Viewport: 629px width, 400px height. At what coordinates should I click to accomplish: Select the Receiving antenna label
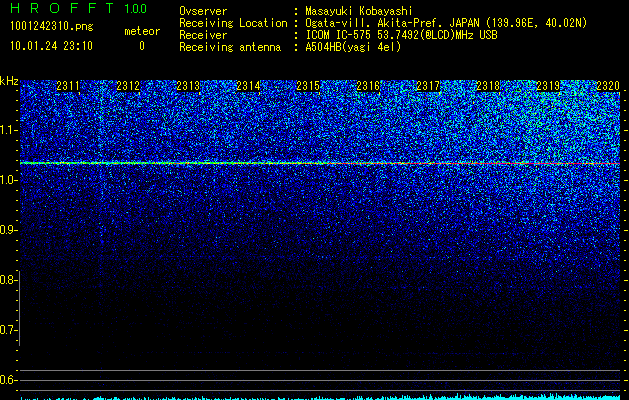coord(230,47)
